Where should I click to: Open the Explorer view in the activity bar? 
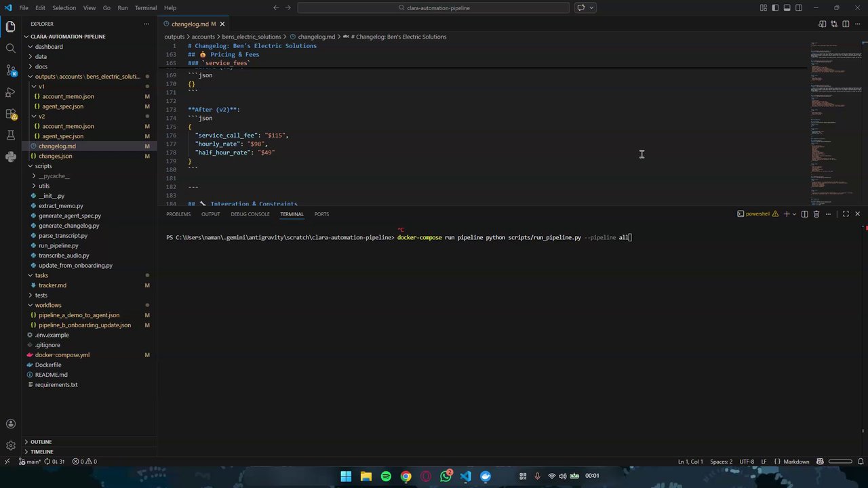point(10,27)
